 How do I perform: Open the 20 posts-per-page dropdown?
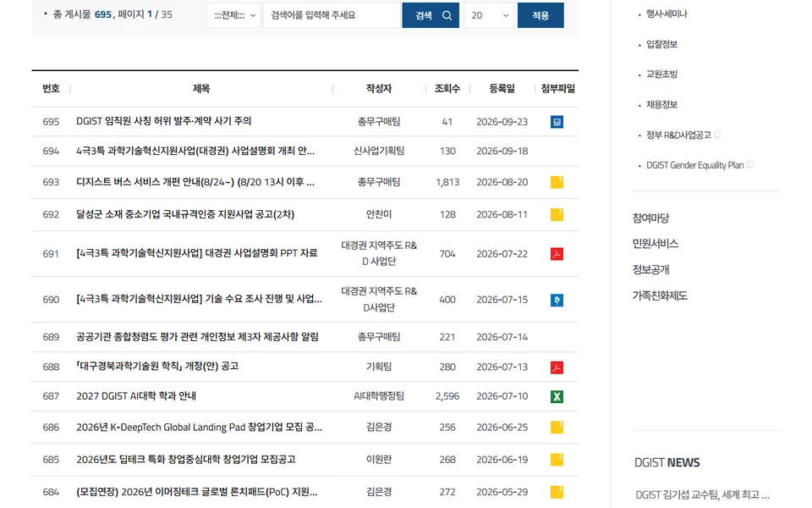489,15
